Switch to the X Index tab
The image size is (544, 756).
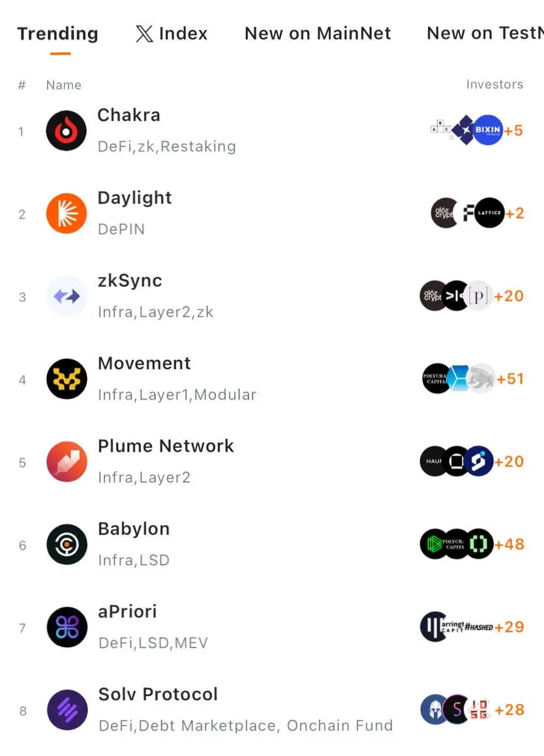click(172, 33)
